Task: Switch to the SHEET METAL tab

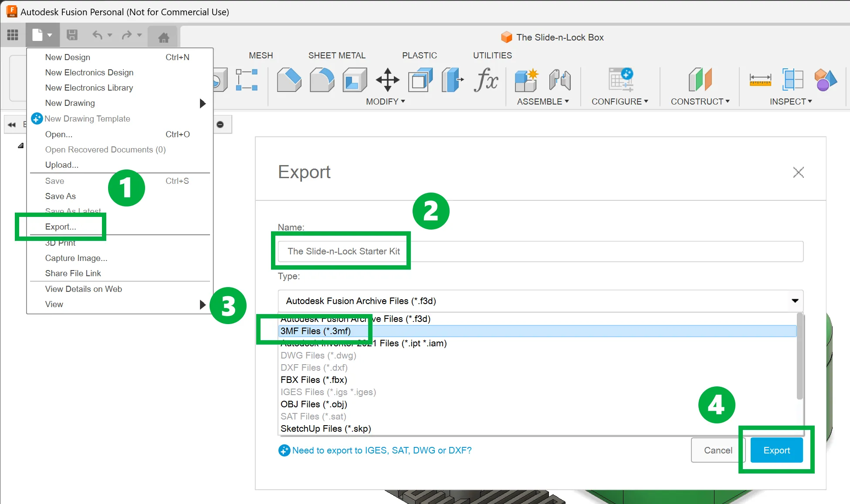Action: tap(337, 55)
